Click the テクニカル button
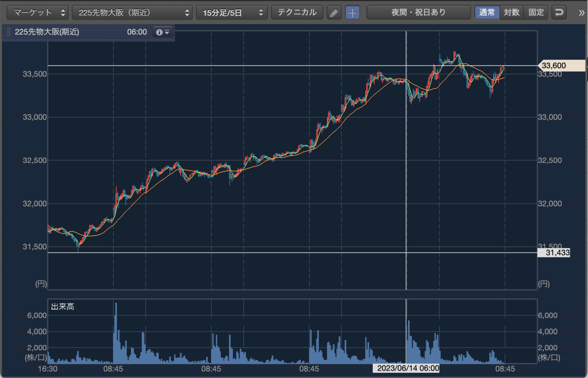588x378 pixels. (297, 12)
